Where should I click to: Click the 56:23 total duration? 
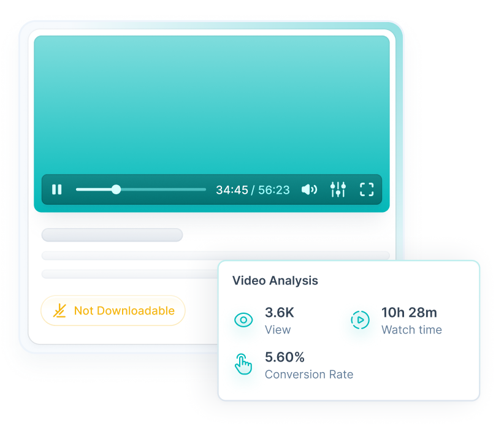coord(274,190)
